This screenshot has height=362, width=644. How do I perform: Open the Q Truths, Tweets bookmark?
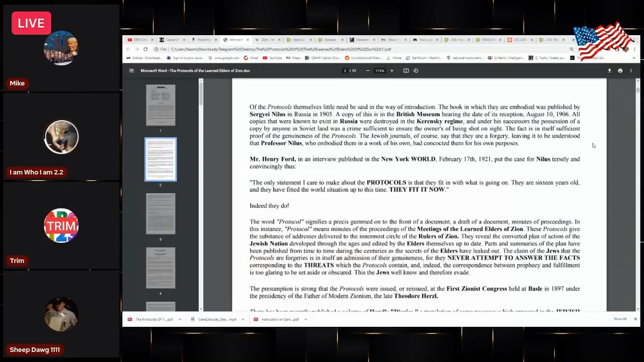(x=547, y=58)
